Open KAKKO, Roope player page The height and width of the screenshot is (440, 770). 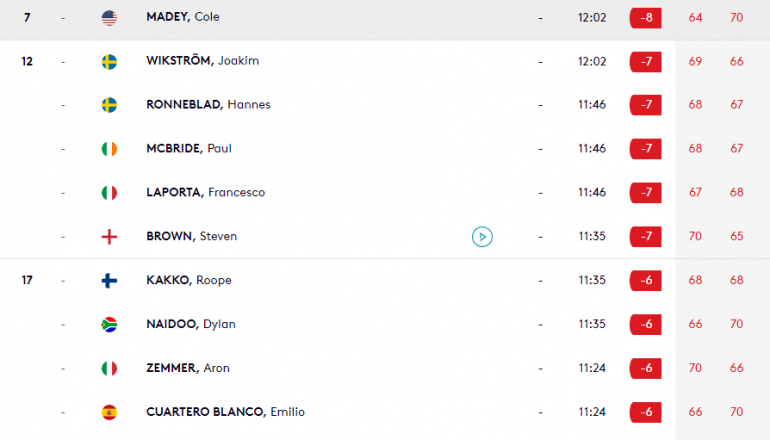(189, 280)
